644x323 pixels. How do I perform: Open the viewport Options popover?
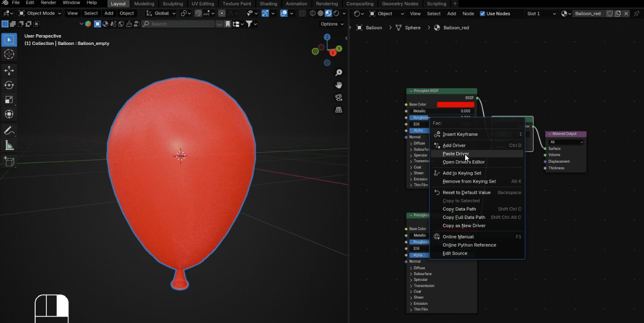point(332,24)
